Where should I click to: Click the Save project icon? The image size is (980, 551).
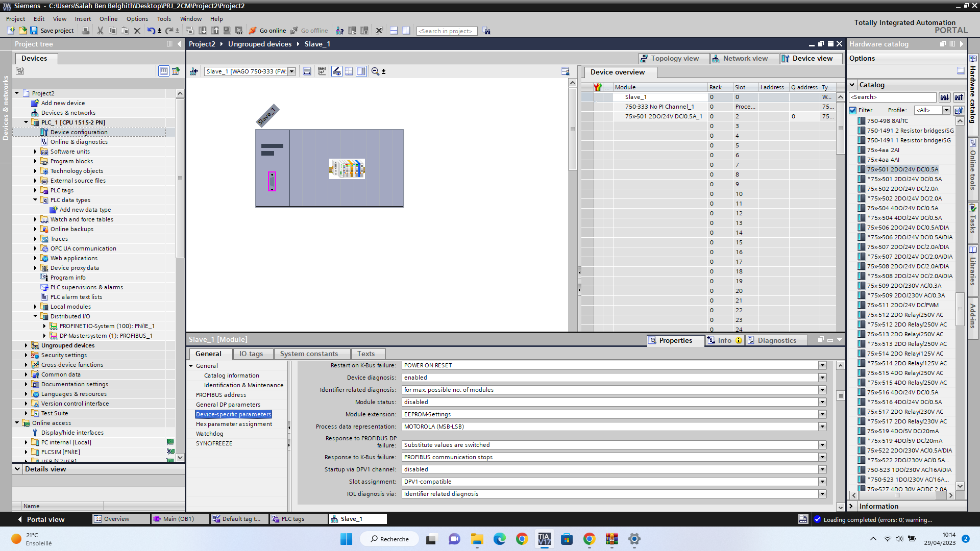point(34,31)
